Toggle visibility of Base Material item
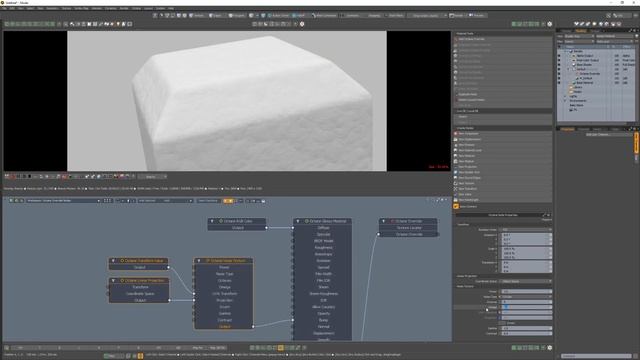Screen dimensions: 640x360 559,82
